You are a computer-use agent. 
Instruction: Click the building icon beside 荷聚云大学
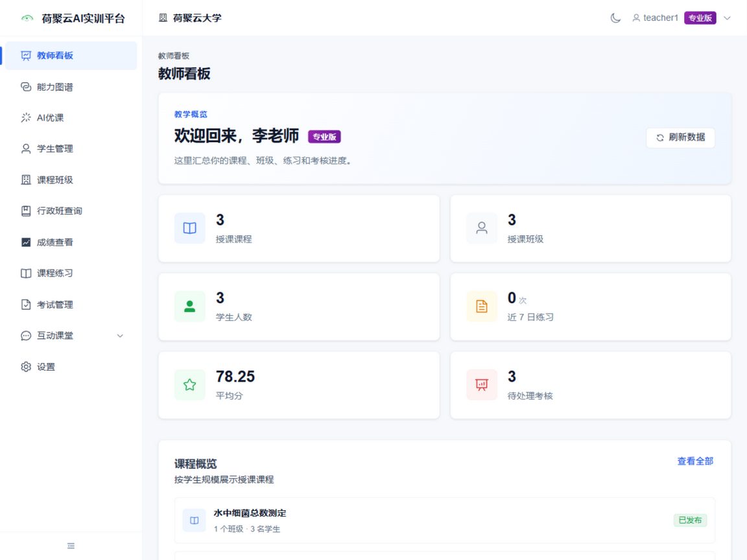pyautogui.click(x=163, y=17)
